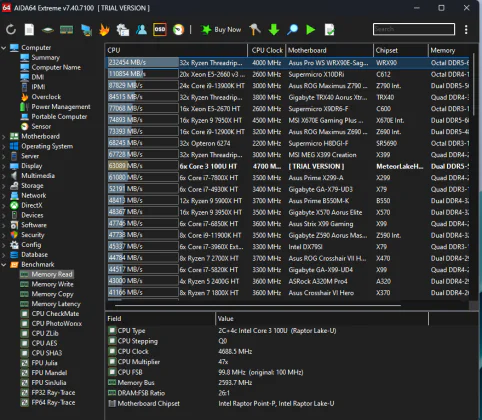Expand the Operating System tree node

point(4,146)
